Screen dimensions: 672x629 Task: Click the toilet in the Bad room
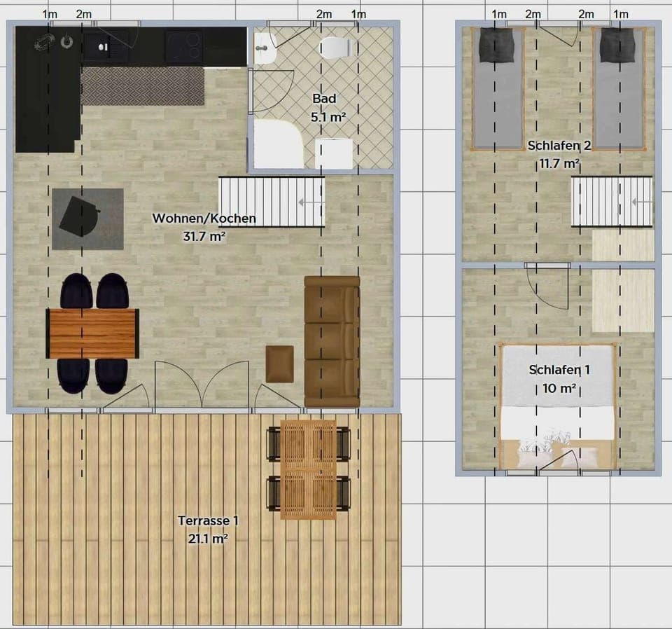335,47
